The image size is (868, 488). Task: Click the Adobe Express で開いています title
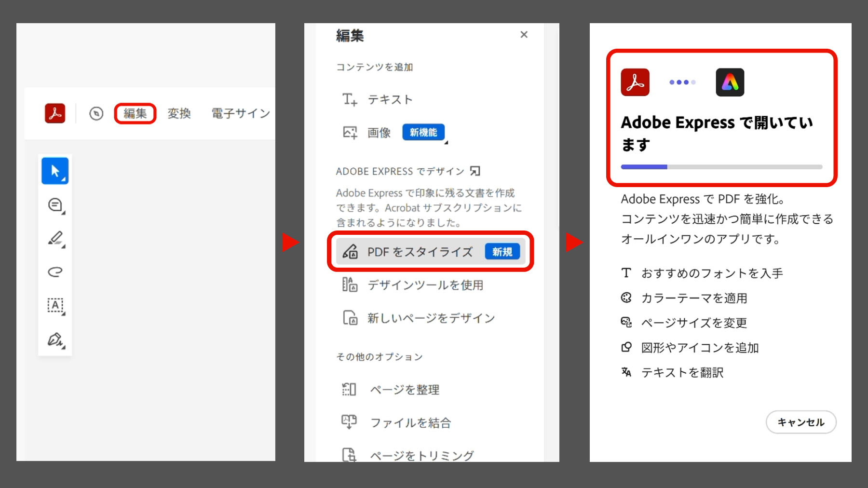click(717, 133)
